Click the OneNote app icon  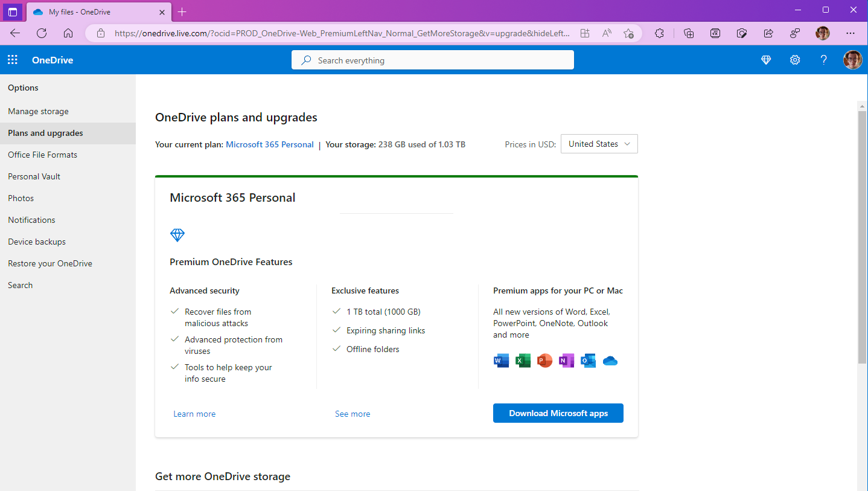click(x=566, y=361)
